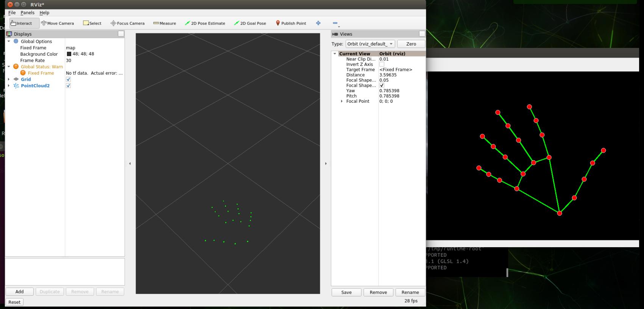Toggle the PointCloud2 display checkbox
Screen dimensions: 644x309
(x=68, y=86)
